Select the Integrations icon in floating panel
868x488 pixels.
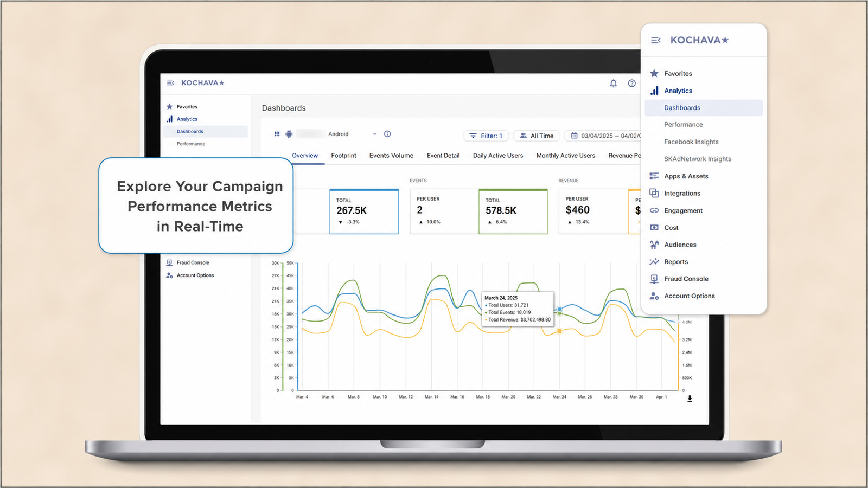pos(654,193)
